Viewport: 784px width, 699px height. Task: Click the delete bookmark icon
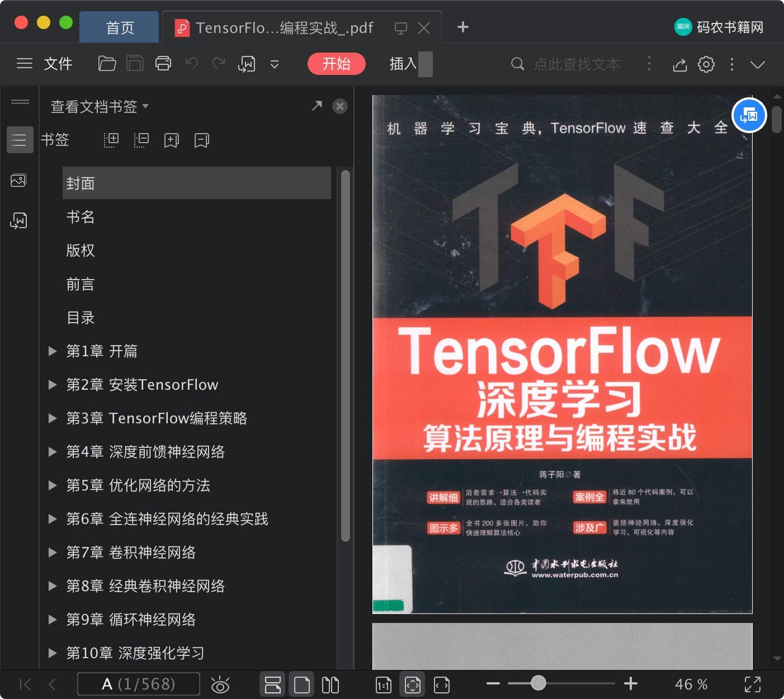tap(202, 140)
